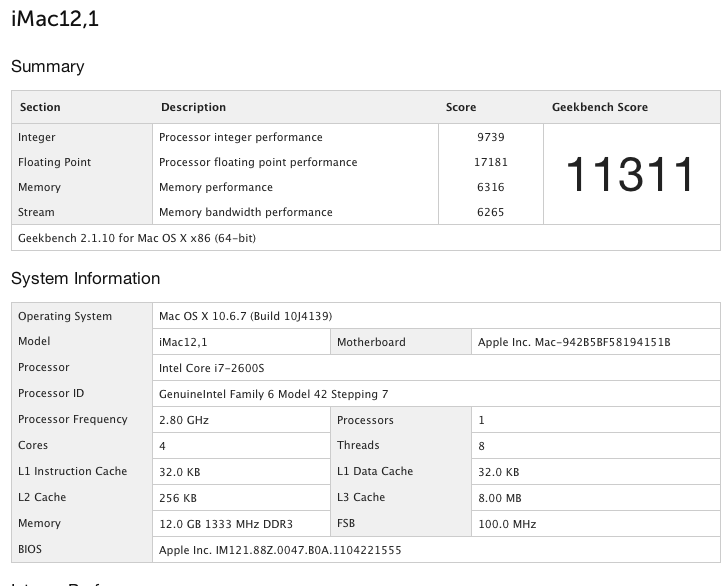Click the Processors label
The width and height of the screenshot is (723, 586).
(x=365, y=420)
